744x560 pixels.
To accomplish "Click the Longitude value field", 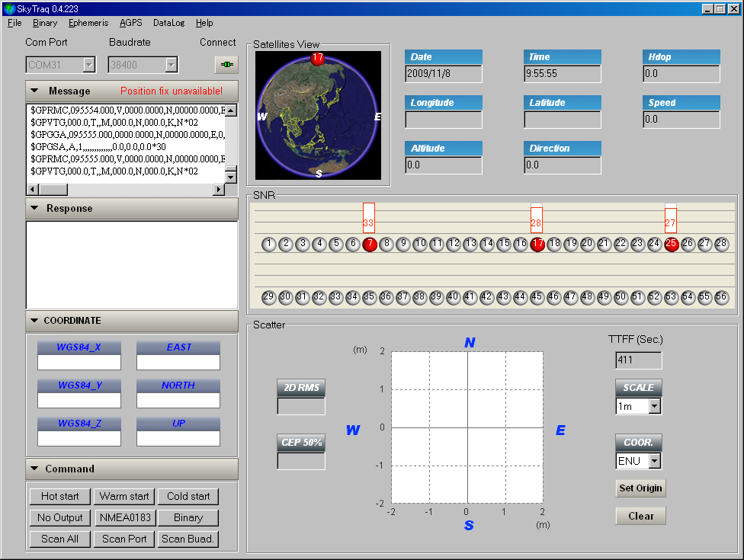I will (x=444, y=120).
